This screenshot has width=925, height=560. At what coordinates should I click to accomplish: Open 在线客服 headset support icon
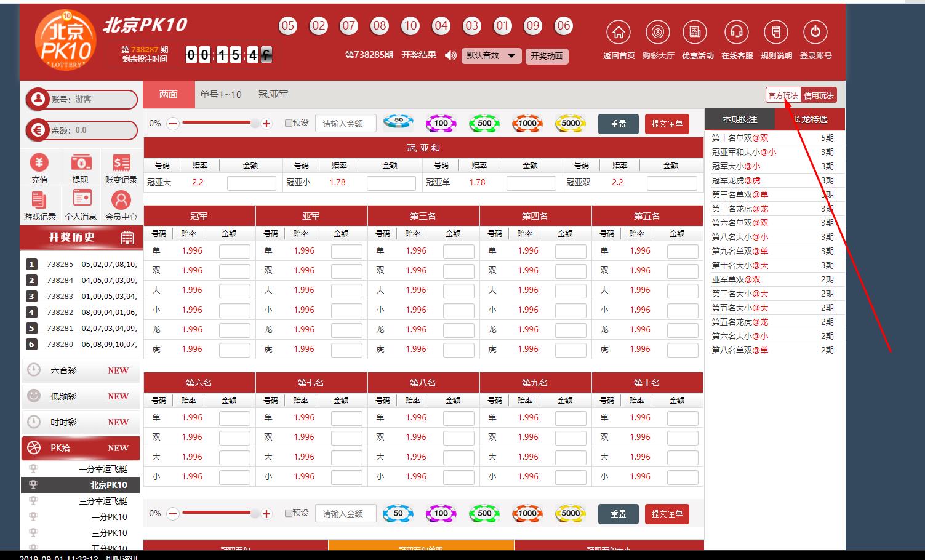(x=737, y=33)
